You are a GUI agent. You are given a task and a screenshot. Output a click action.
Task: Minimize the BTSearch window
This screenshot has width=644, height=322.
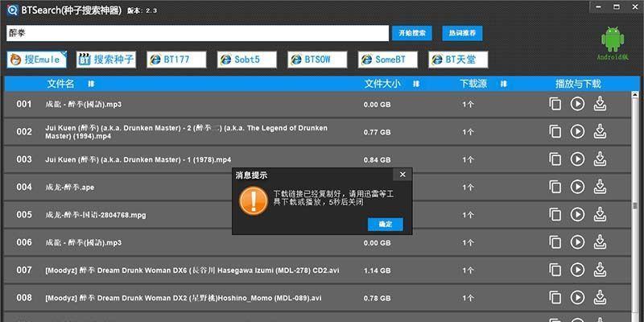(600, 6)
